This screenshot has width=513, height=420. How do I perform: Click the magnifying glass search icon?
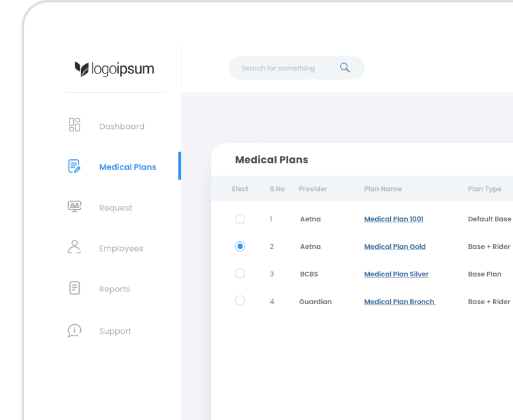(x=345, y=68)
